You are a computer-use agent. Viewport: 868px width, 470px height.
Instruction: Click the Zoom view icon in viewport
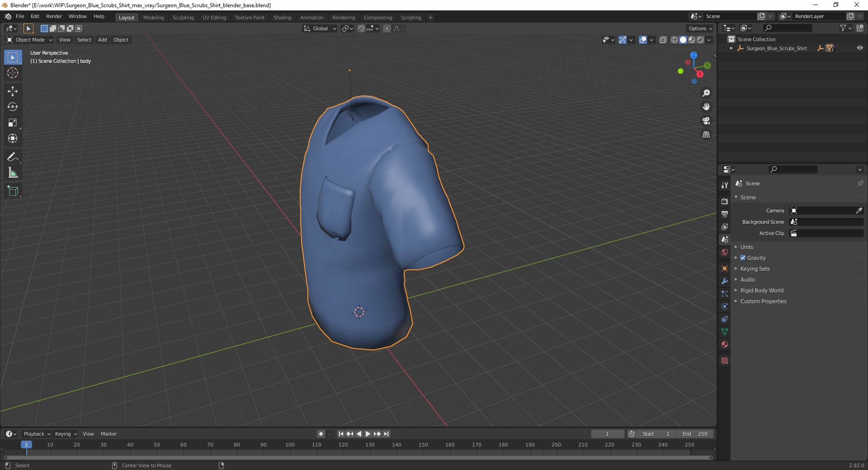706,93
